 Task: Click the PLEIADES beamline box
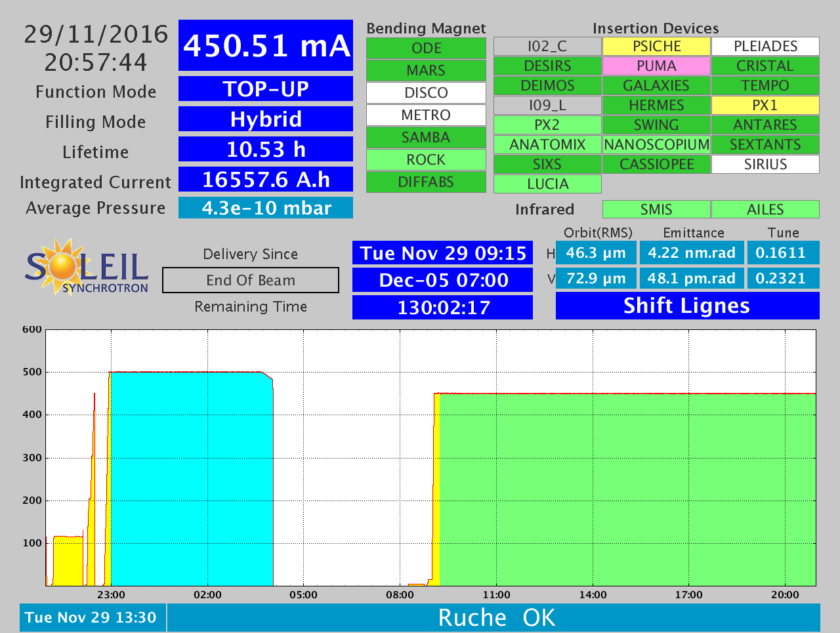(765, 47)
